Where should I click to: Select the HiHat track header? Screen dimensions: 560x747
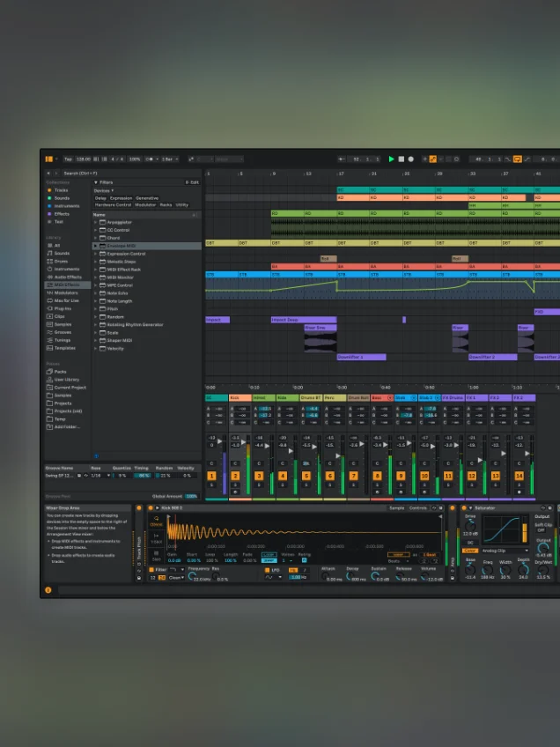pos(264,398)
